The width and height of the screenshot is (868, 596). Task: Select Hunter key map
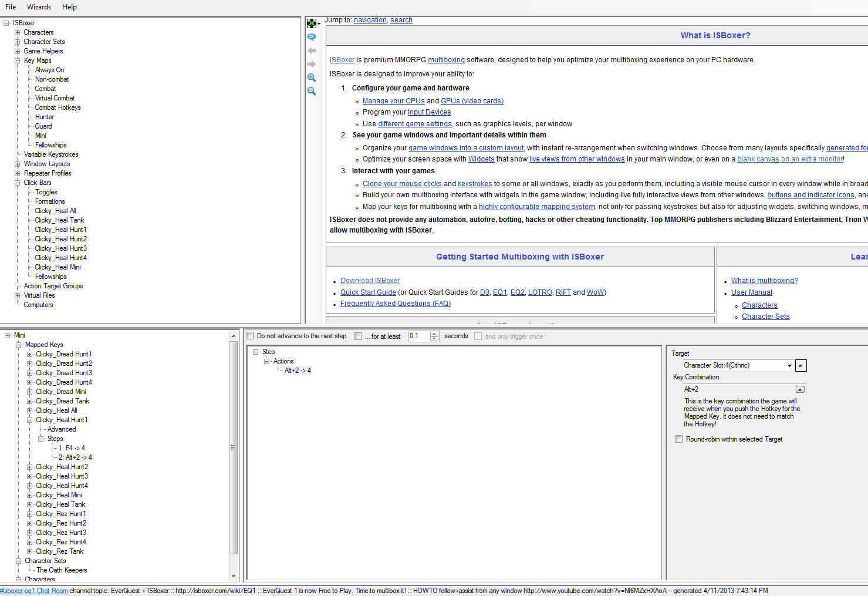click(45, 117)
